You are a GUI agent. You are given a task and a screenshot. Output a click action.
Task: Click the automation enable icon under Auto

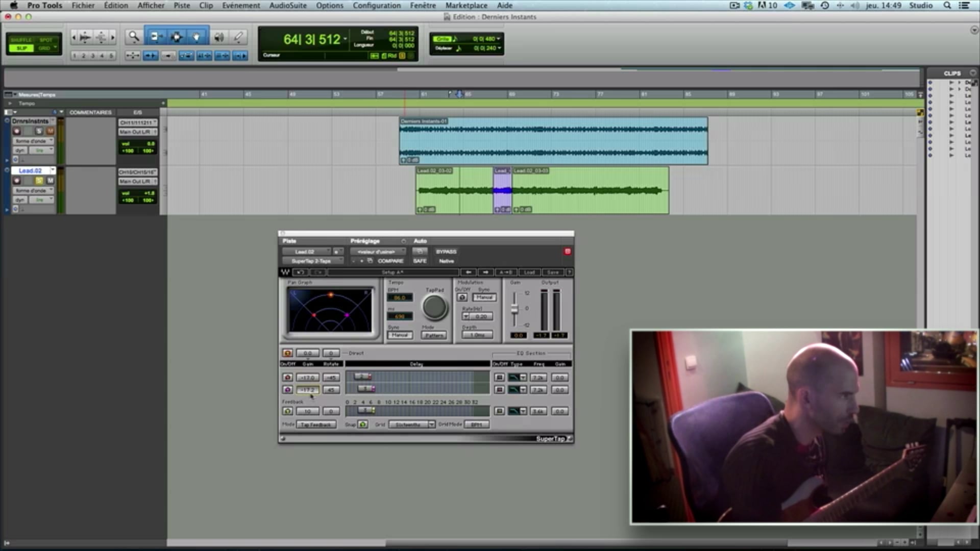(x=420, y=252)
